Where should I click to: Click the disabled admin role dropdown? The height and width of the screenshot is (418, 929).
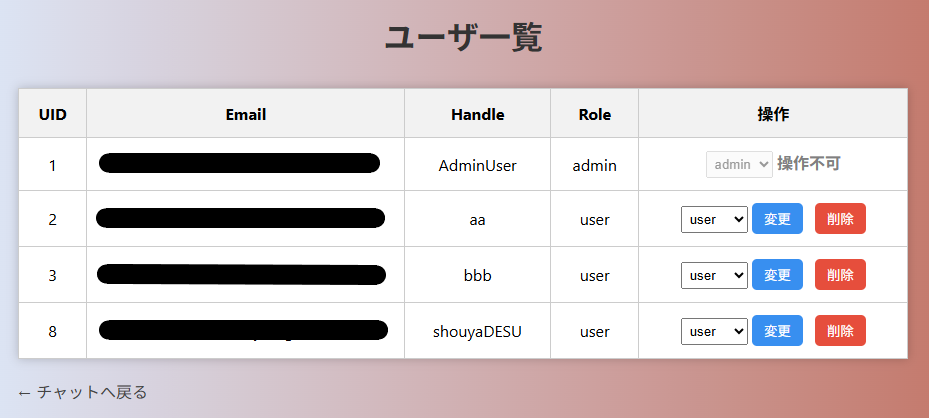[739, 164]
